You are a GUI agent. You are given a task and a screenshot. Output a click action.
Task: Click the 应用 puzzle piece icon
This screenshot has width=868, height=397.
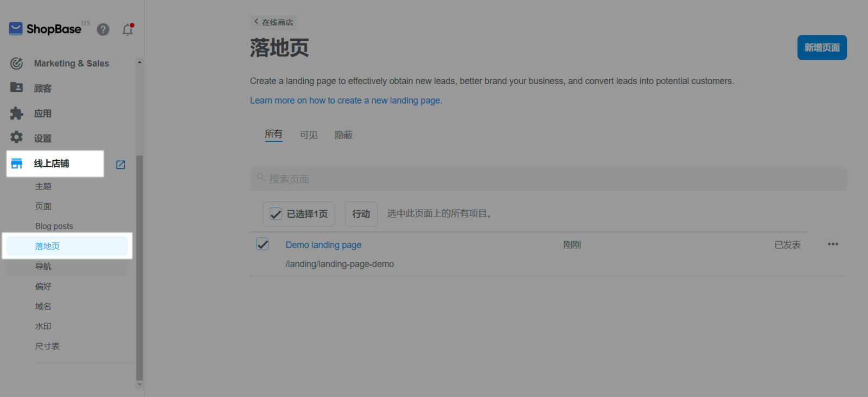coord(17,113)
